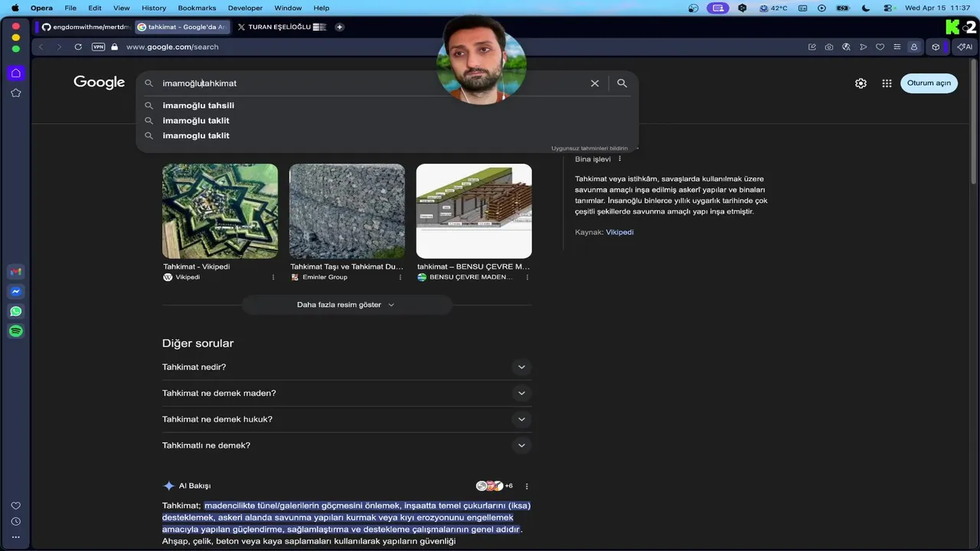Open the Opera AI button
980x551 pixels.
pos(964,47)
